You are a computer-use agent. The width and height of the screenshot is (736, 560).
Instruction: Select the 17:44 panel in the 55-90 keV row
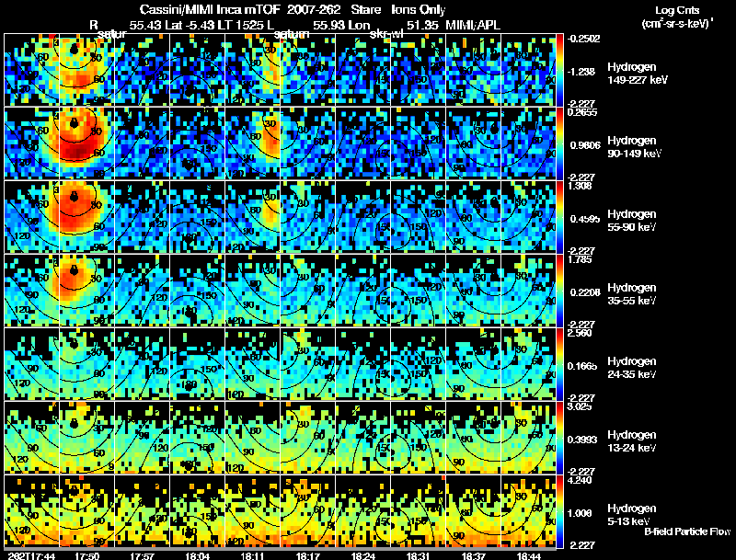click(x=31, y=217)
